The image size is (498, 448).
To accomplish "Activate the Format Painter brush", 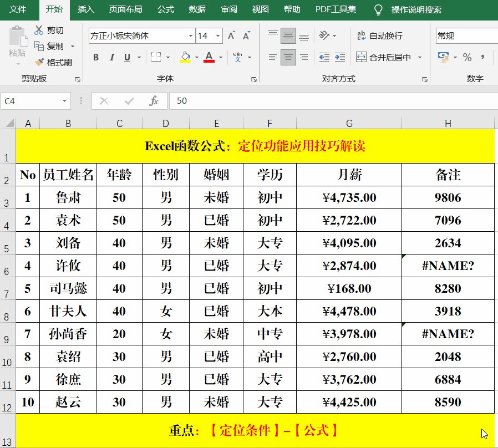I will click(x=39, y=62).
